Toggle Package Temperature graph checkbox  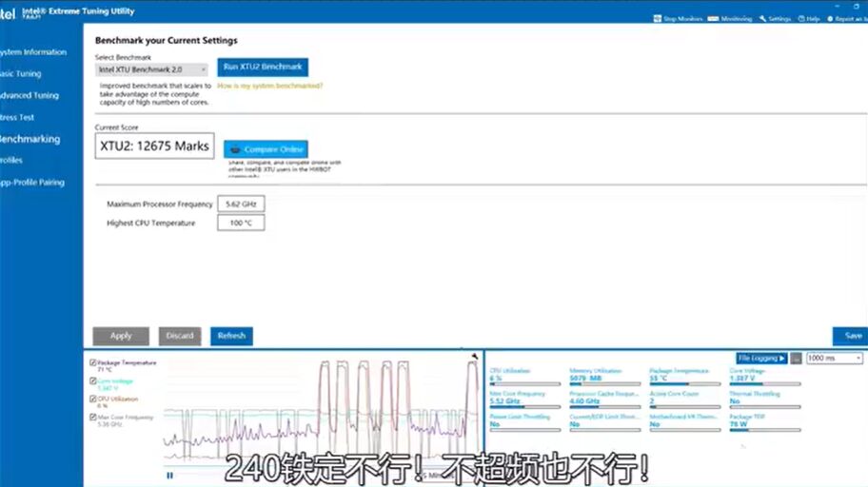(x=93, y=363)
